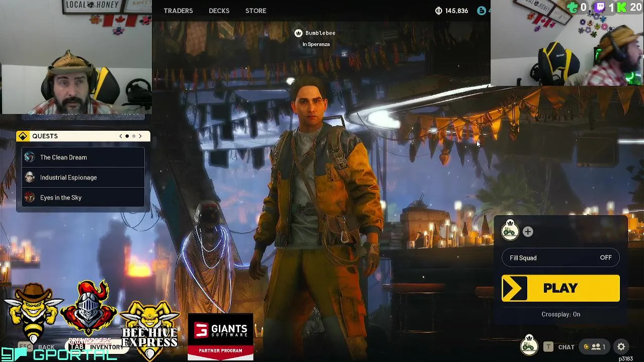This screenshot has width=644, height=362.
Task: Click the In Speranza status text
Action: (x=316, y=44)
